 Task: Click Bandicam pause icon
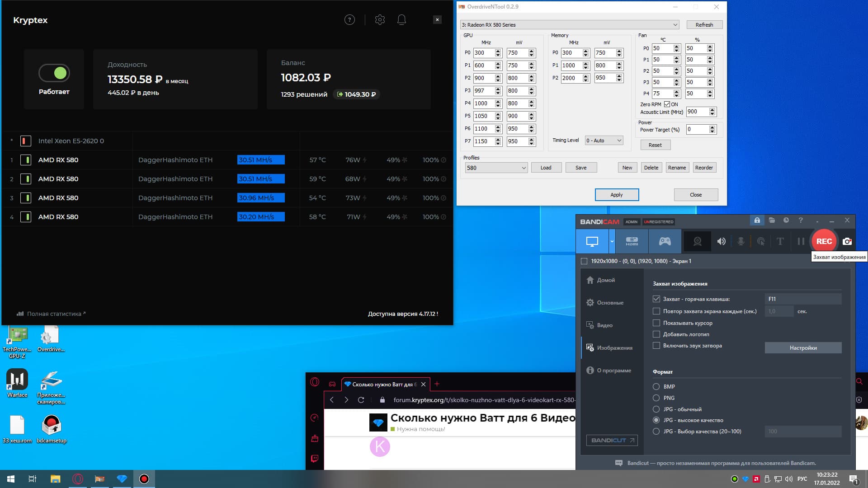pos(801,241)
